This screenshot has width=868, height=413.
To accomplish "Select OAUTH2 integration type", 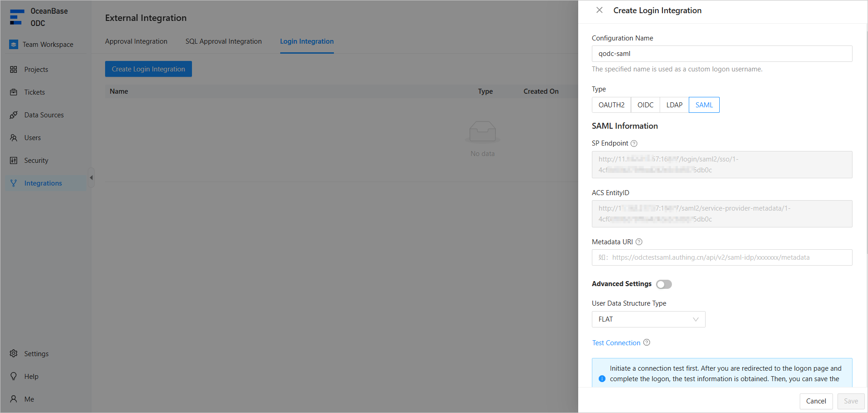I will [x=611, y=105].
